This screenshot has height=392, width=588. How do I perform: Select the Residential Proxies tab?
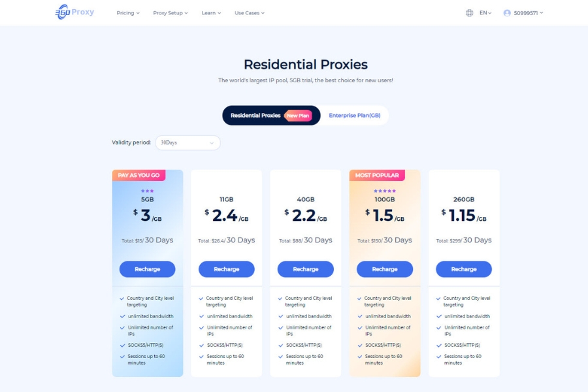pyautogui.click(x=271, y=115)
